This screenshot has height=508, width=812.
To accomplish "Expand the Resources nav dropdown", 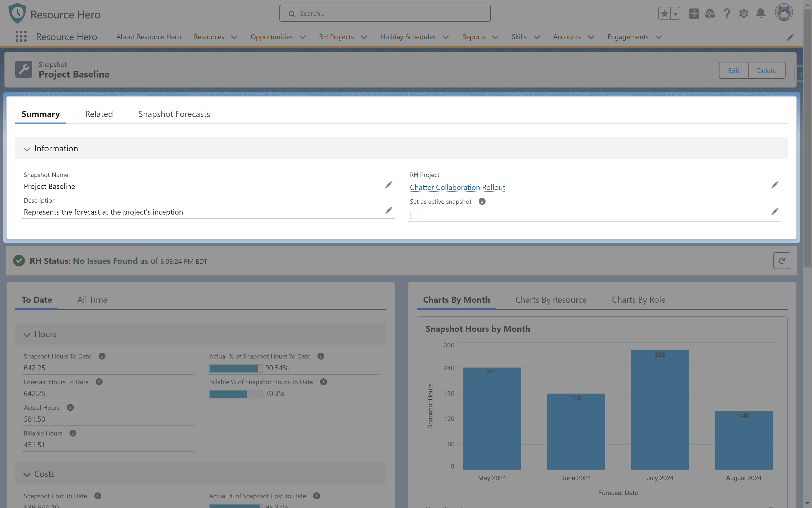I will (234, 37).
